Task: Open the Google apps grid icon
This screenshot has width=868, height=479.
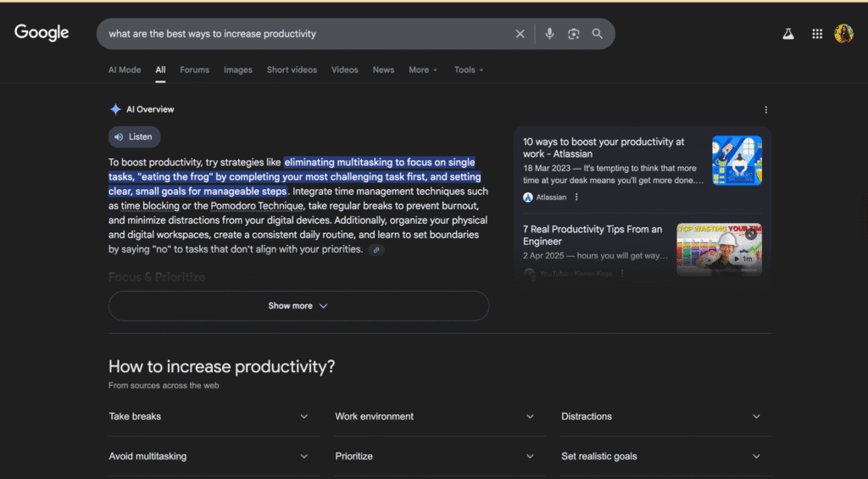Action: tap(817, 34)
